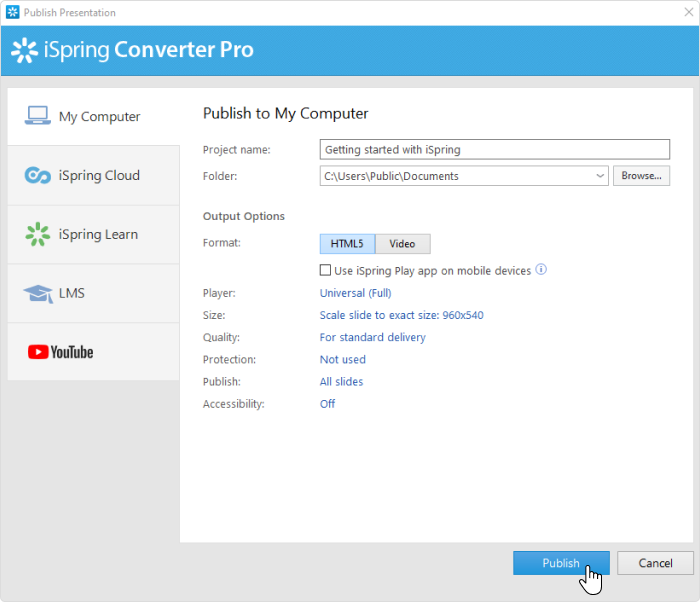This screenshot has height=602, width=700.
Task: Click the iSpring Converter Pro header logo
Action: (133, 50)
